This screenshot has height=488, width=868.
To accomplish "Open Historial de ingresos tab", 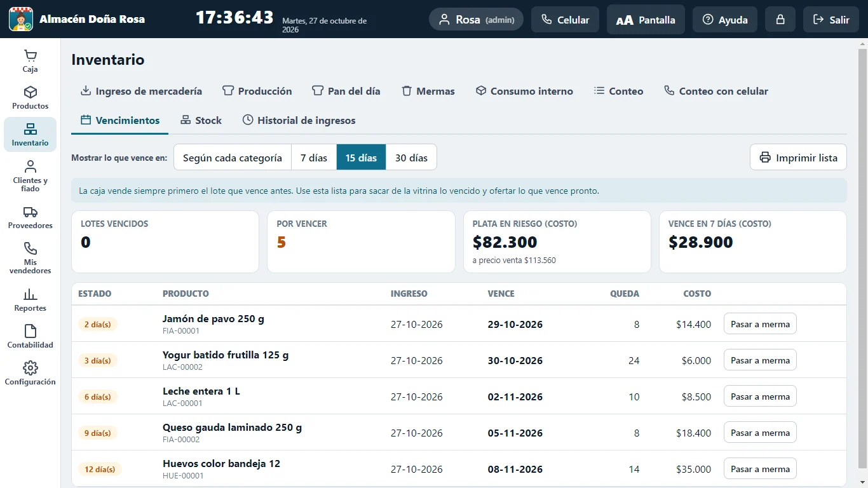I will click(x=299, y=120).
